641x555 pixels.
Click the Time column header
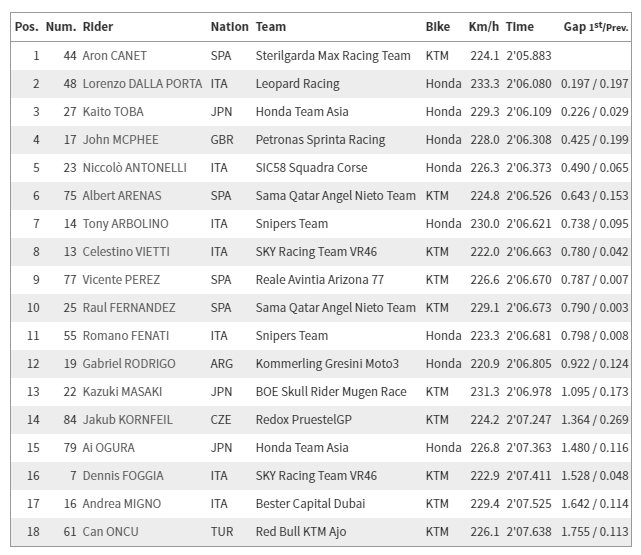[520, 26]
